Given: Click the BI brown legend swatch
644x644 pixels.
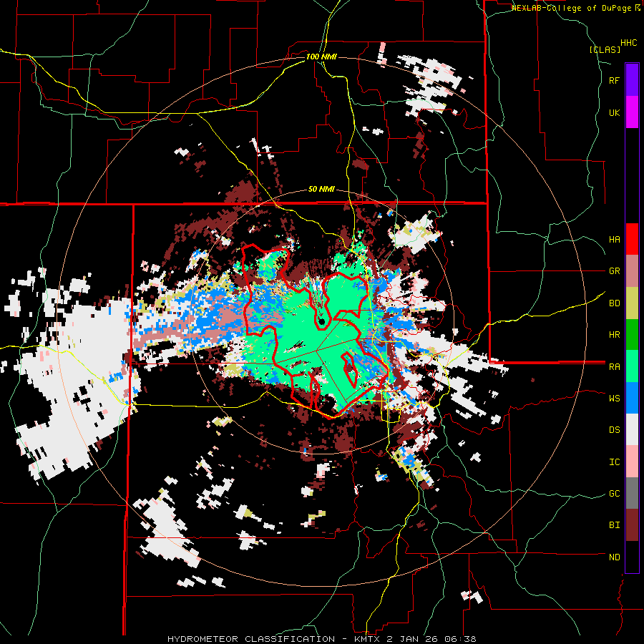Looking at the screenshot, I should 632,525.
